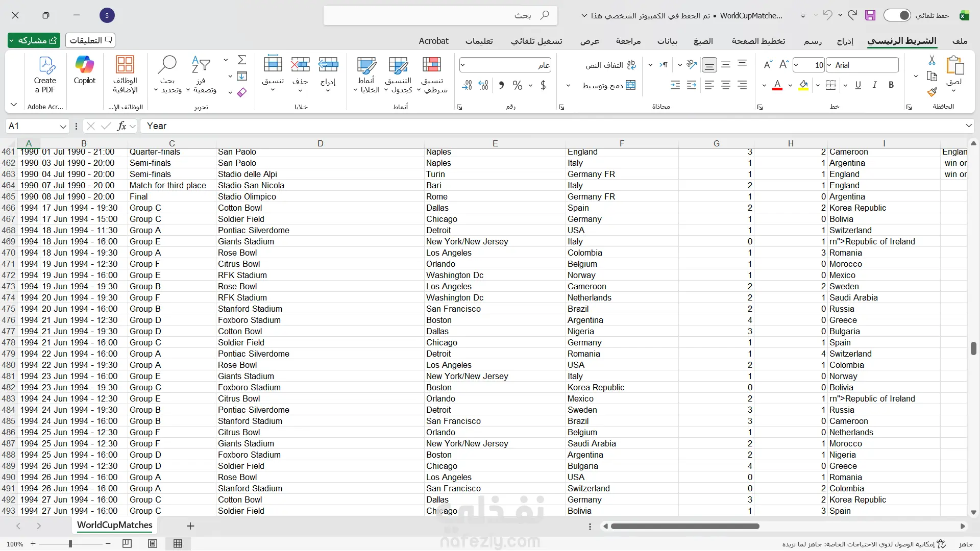Click the Cut scissors icon
The width and height of the screenshot is (980, 551).
pyautogui.click(x=932, y=60)
